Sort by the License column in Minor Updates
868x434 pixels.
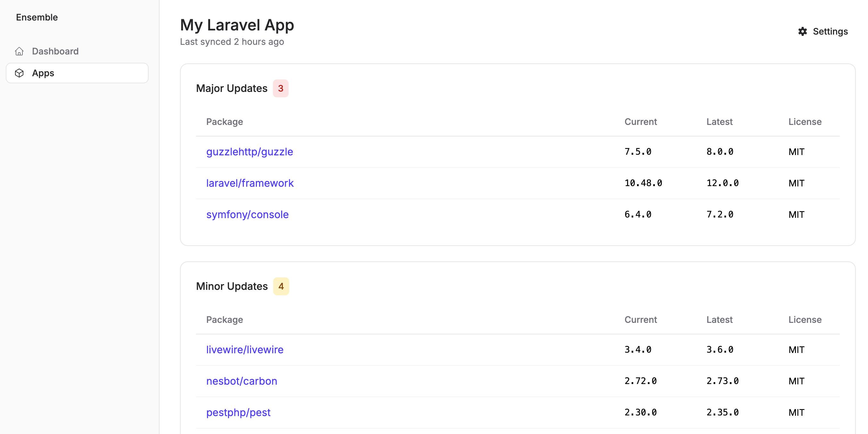click(x=805, y=319)
